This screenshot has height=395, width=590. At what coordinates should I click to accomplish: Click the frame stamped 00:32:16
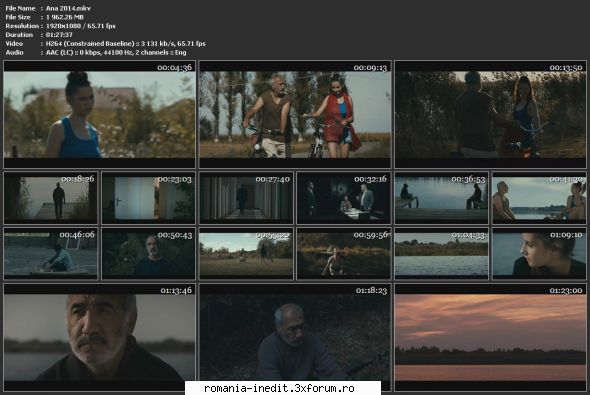click(x=344, y=198)
